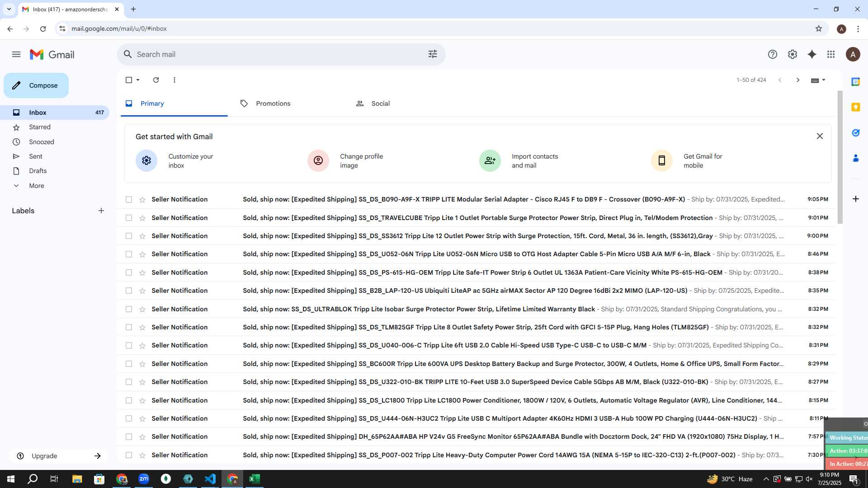
Task: Click Customize your inbox
Action: pos(175,161)
